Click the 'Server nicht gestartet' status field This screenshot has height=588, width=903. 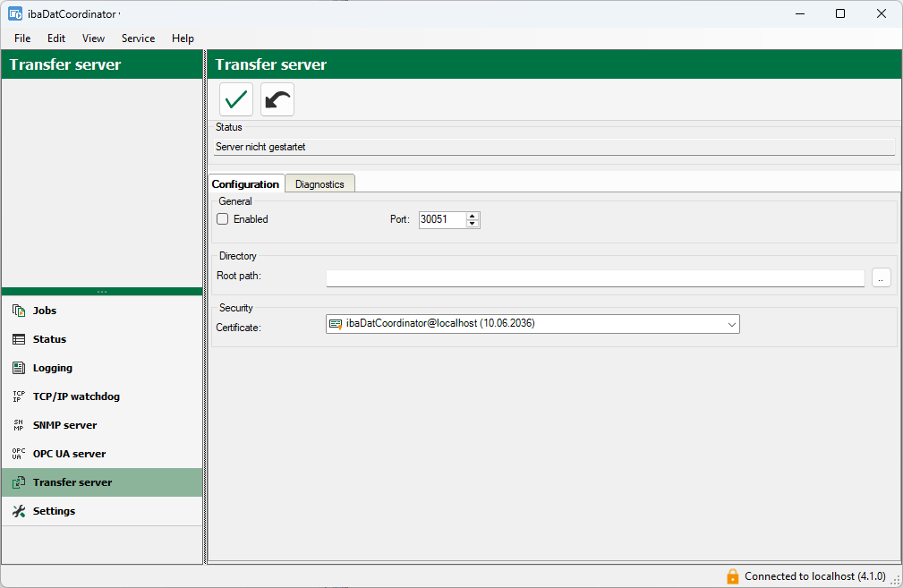coord(554,147)
